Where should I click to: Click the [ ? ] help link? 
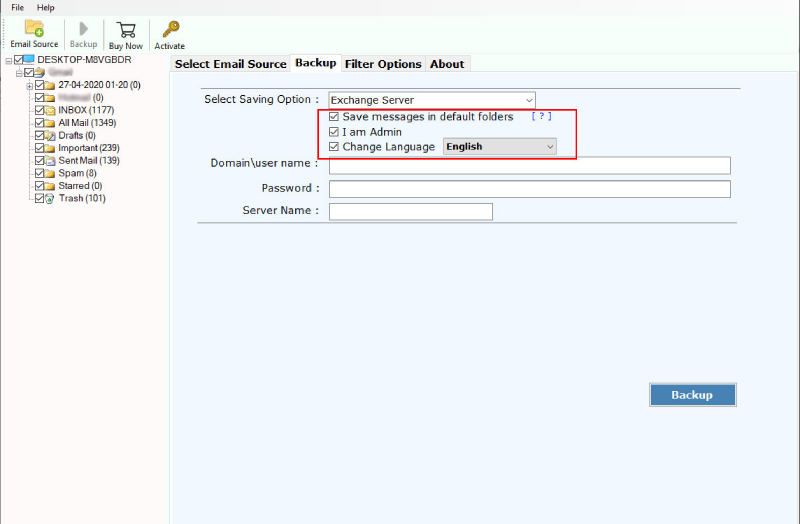pos(541,116)
